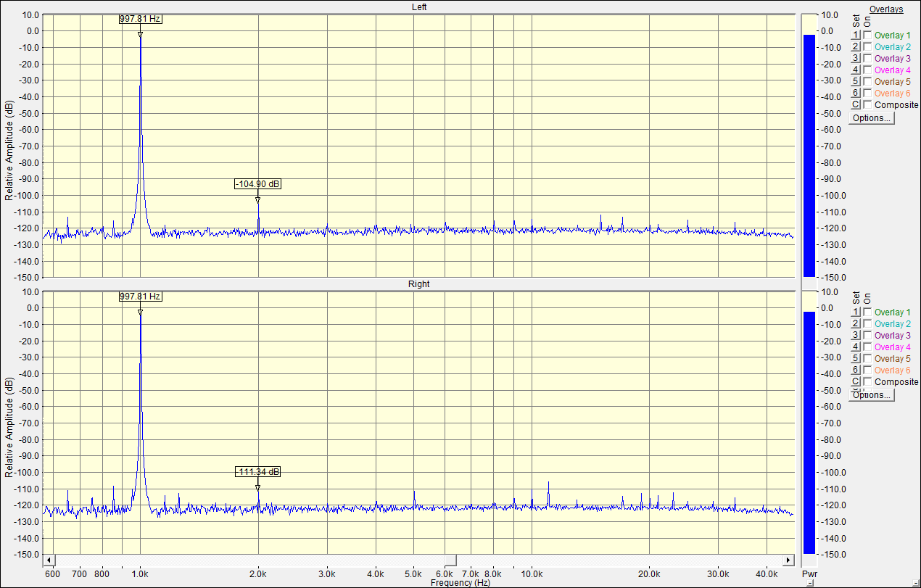Enable Overlay 6 checkbox in Left panel
Screen dimensions: 921x588
pyautogui.click(x=868, y=93)
